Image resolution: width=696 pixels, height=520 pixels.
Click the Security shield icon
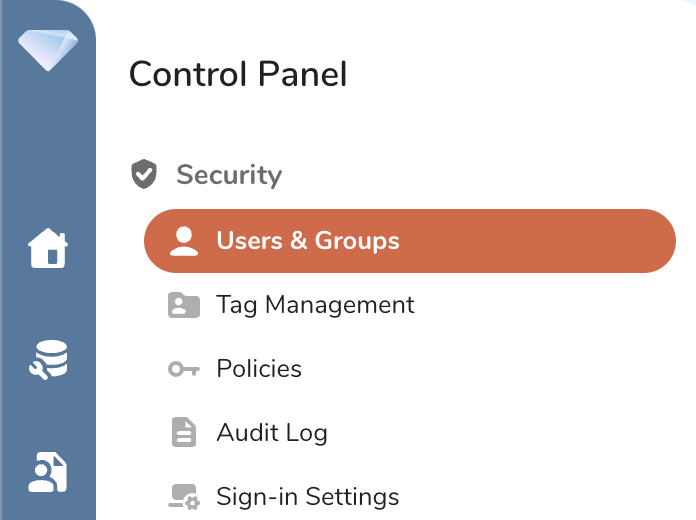point(145,175)
